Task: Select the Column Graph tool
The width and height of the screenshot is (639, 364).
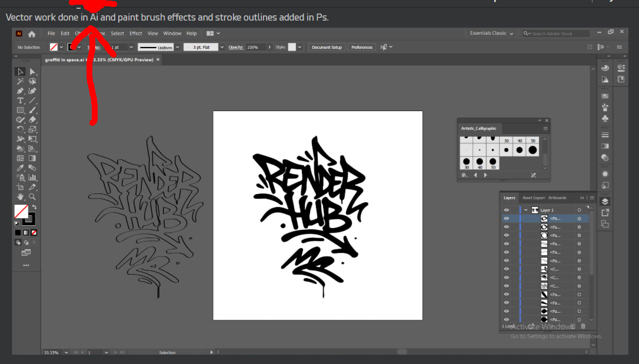Action: click(x=32, y=178)
